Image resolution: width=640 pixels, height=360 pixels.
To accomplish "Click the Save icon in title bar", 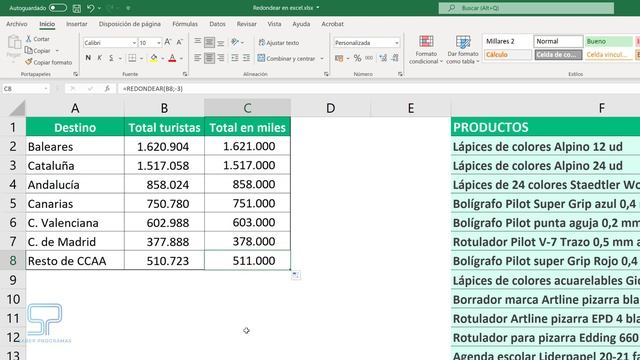I will click(76, 8).
